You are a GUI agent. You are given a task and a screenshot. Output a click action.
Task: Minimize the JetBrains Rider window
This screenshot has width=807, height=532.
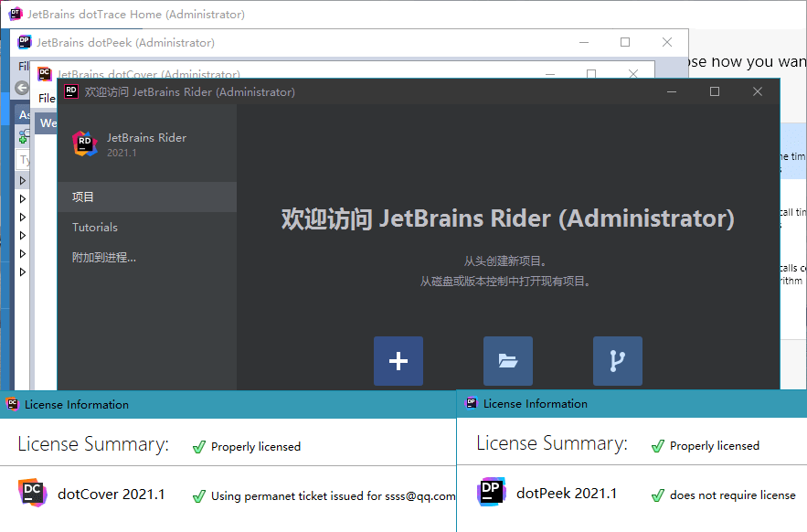point(672,91)
